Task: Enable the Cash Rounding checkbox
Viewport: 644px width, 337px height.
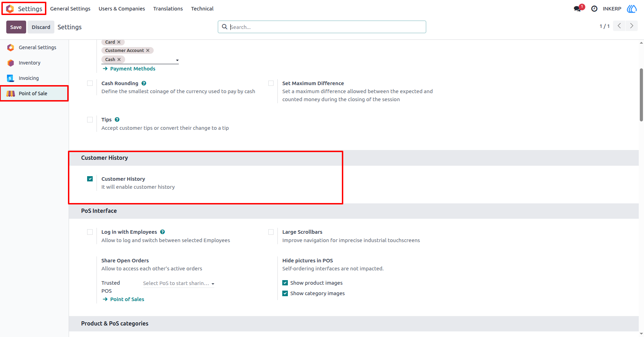Action: click(x=90, y=83)
